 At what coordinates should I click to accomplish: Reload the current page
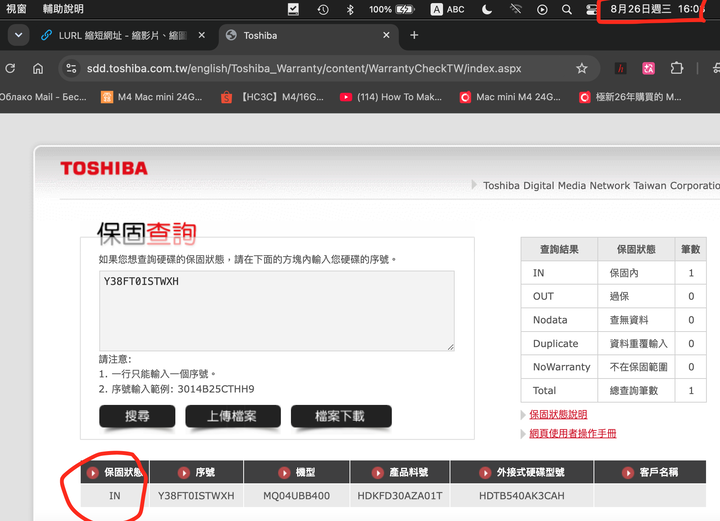click(x=10, y=68)
